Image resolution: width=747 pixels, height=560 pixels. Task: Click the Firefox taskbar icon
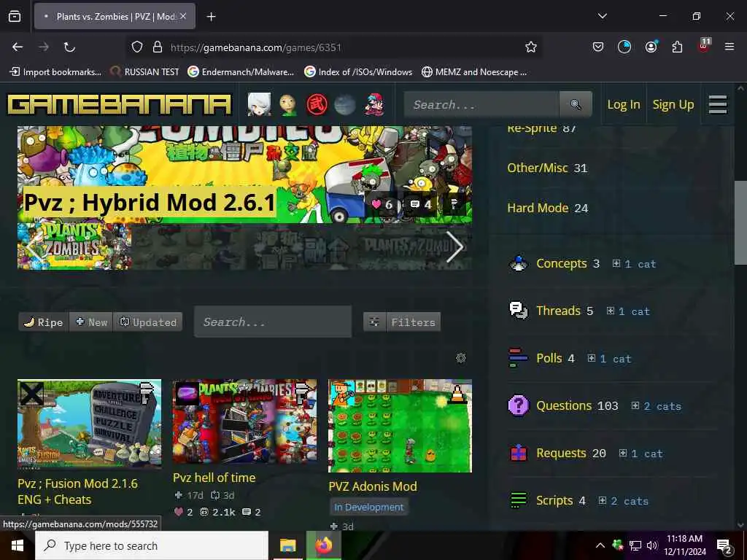323,545
